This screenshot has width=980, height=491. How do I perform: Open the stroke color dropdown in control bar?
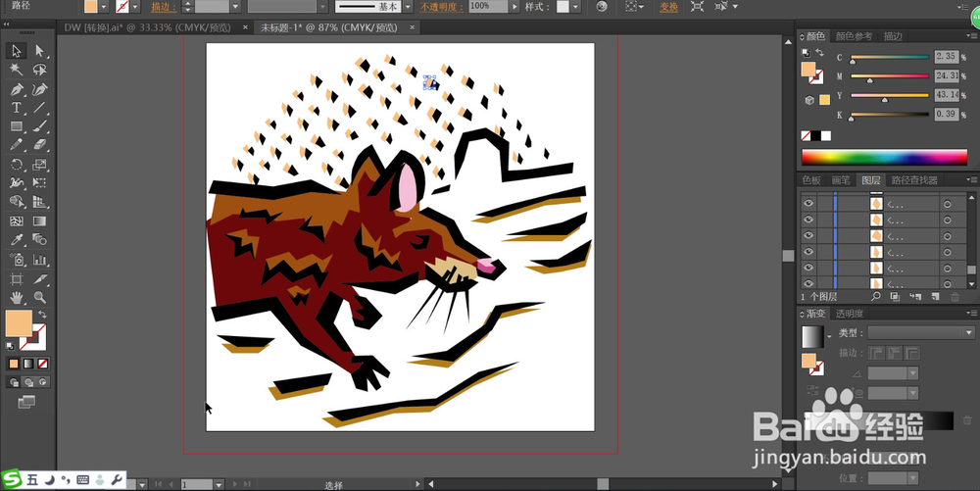click(135, 6)
